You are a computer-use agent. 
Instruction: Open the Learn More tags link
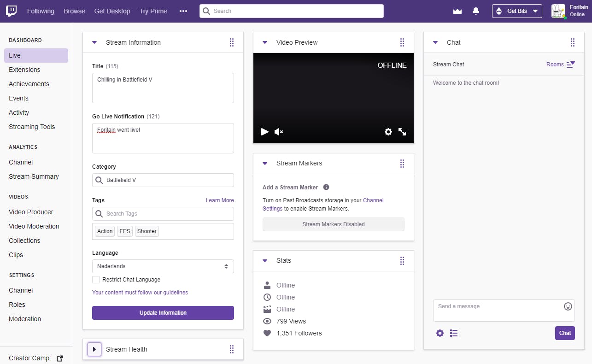click(x=220, y=200)
